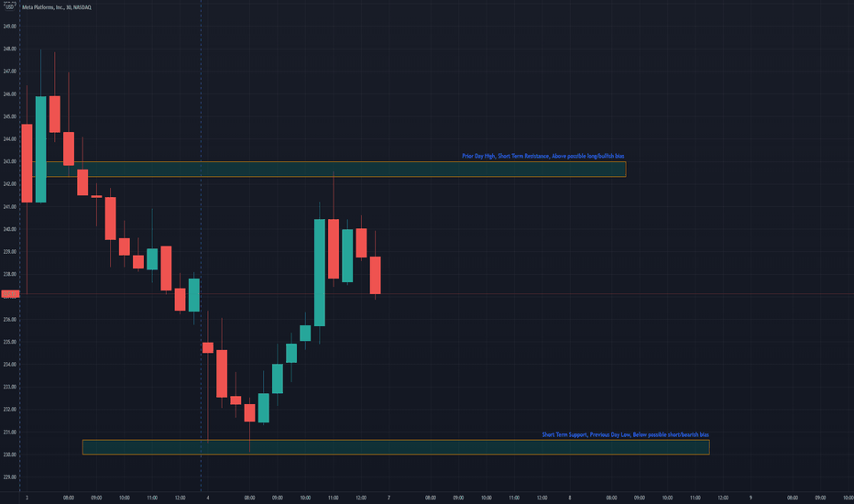
Task: Click the 233.00 price axis label
Action: [10, 387]
